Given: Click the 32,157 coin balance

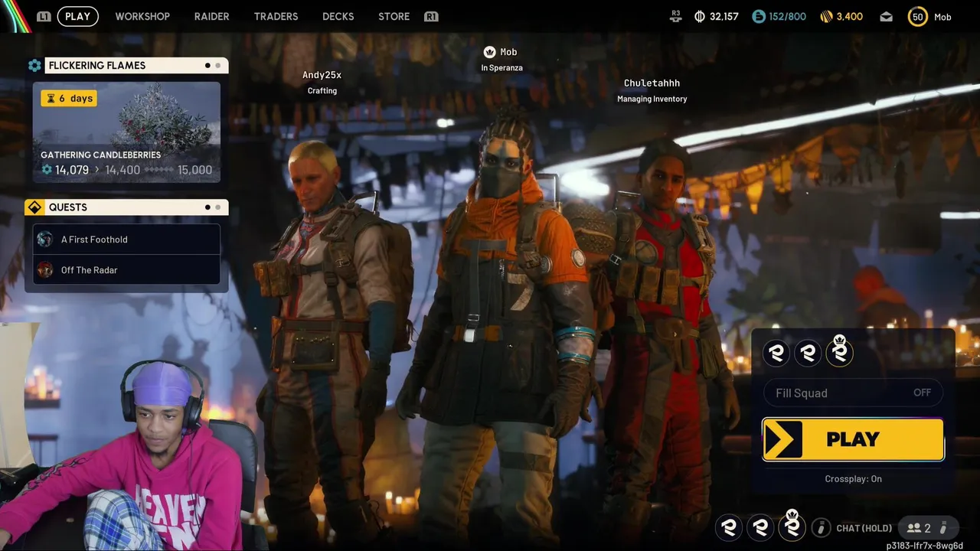Looking at the screenshot, I should point(724,16).
